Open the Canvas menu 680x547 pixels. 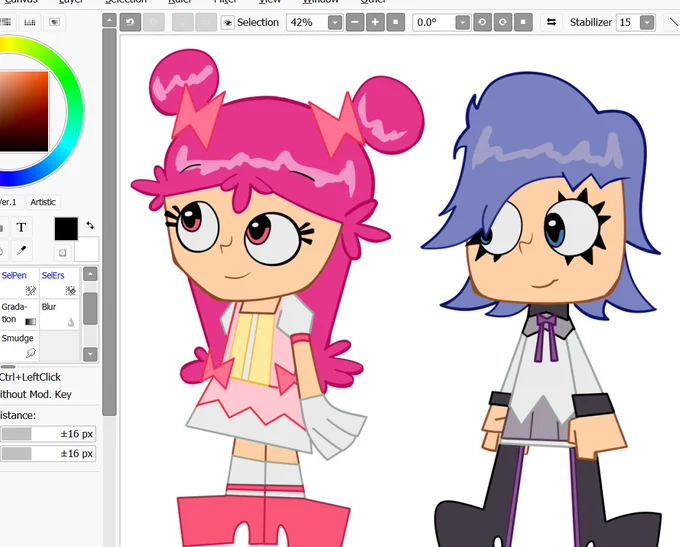tap(21, 2)
